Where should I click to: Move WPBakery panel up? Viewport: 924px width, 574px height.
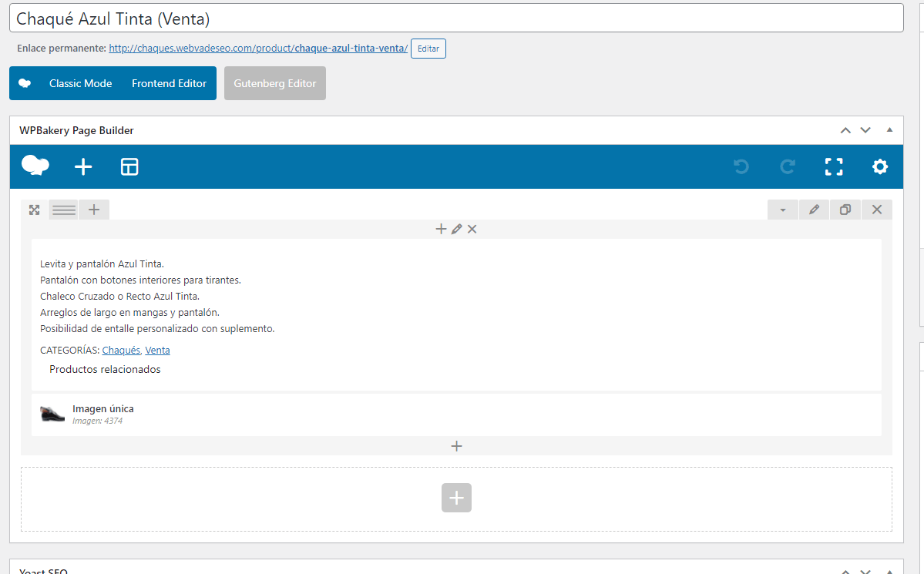pyautogui.click(x=845, y=130)
